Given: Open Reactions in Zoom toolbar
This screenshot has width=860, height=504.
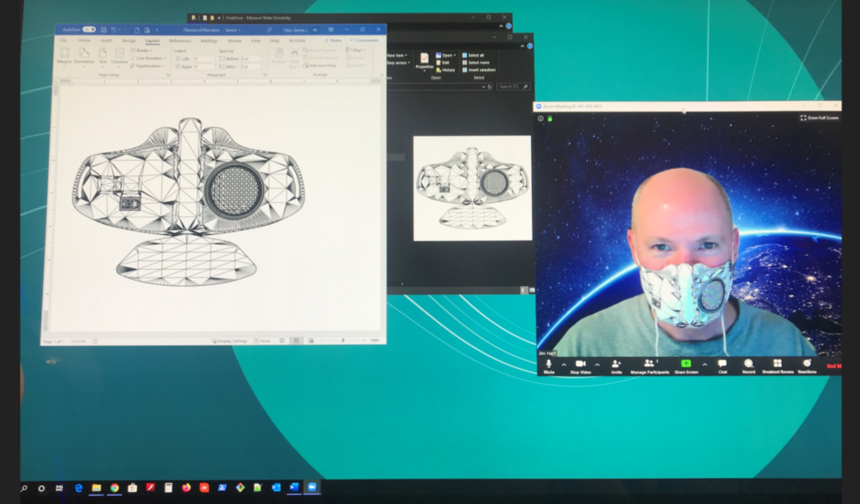Looking at the screenshot, I should tap(807, 366).
